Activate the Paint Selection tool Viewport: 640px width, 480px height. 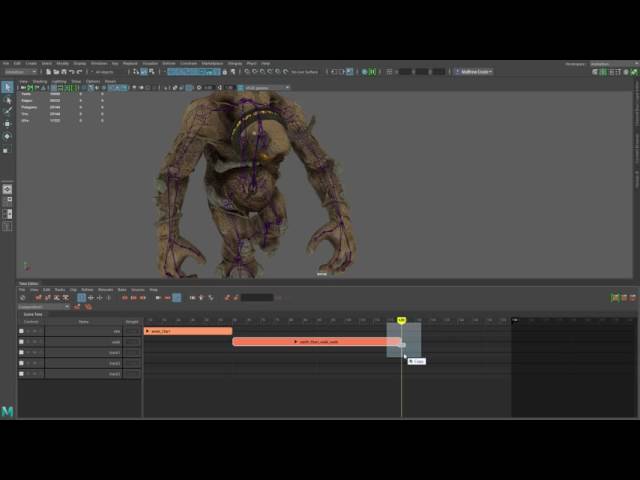[x=7, y=111]
